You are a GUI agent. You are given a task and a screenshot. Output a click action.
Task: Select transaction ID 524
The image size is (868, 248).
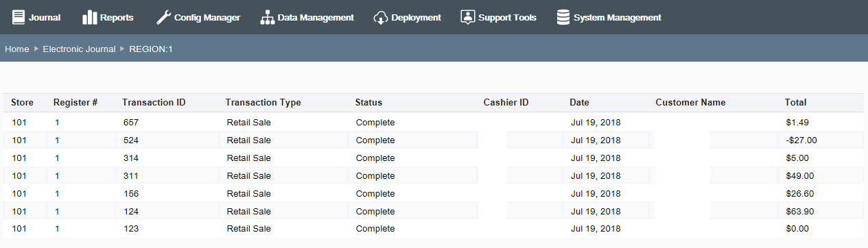(131, 140)
